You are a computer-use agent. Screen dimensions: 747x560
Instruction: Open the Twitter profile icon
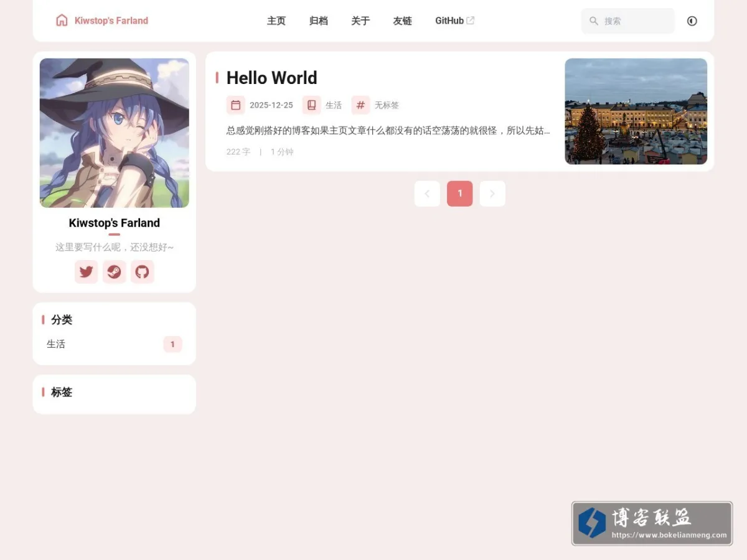tap(87, 272)
